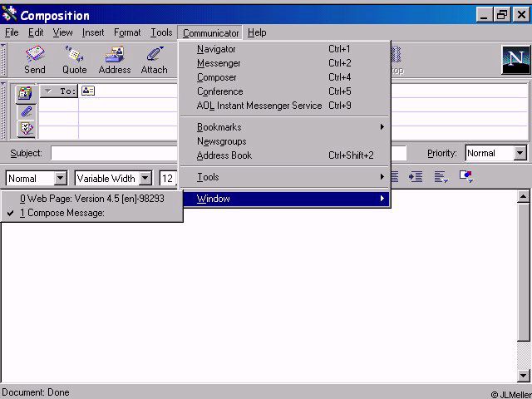
Task: Close the open Communicator menu
Action: (x=210, y=33)
